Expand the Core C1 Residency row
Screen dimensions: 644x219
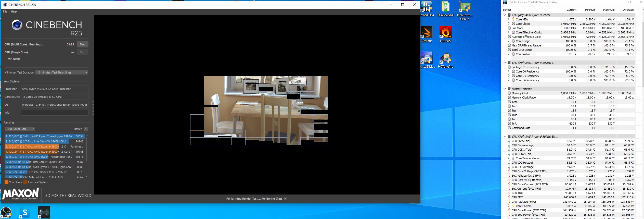509,76
